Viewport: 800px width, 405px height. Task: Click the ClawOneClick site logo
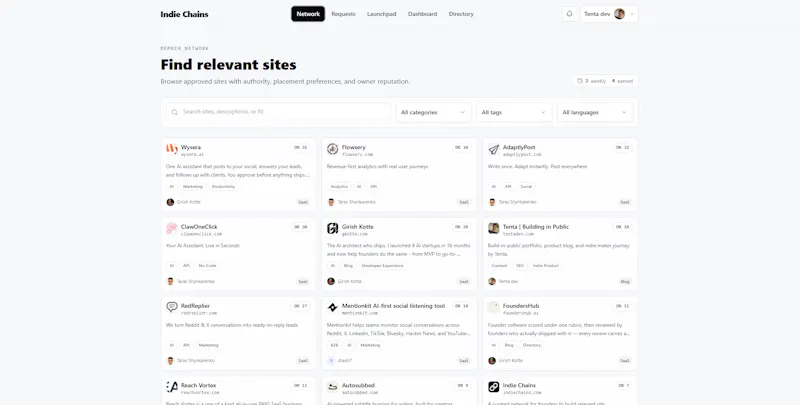click(171, 228)
